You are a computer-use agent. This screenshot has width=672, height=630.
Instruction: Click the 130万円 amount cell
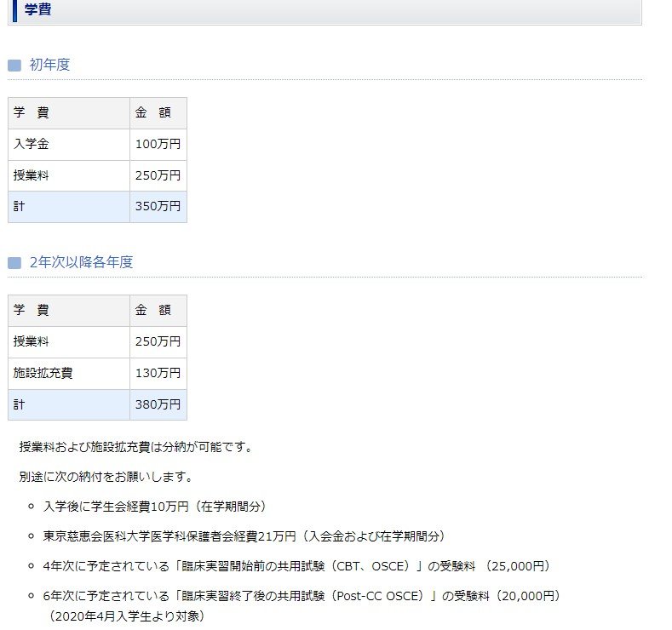click(x=158, y=373)
